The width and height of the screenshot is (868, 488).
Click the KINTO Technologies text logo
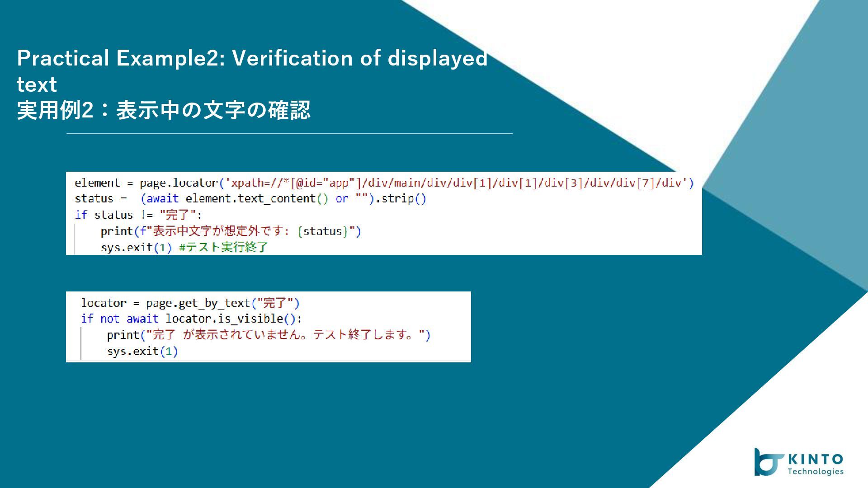(815, 465)
